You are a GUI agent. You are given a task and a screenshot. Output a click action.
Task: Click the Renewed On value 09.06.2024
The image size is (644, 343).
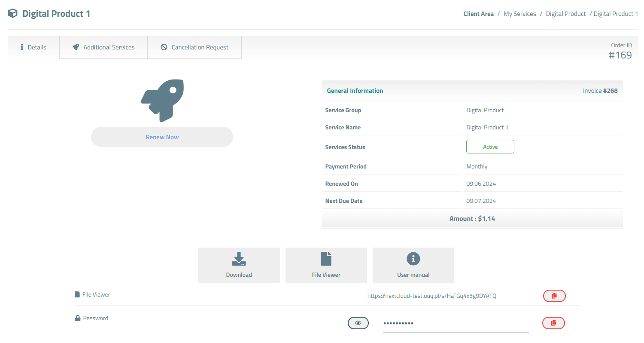click(x=481, y=184)
